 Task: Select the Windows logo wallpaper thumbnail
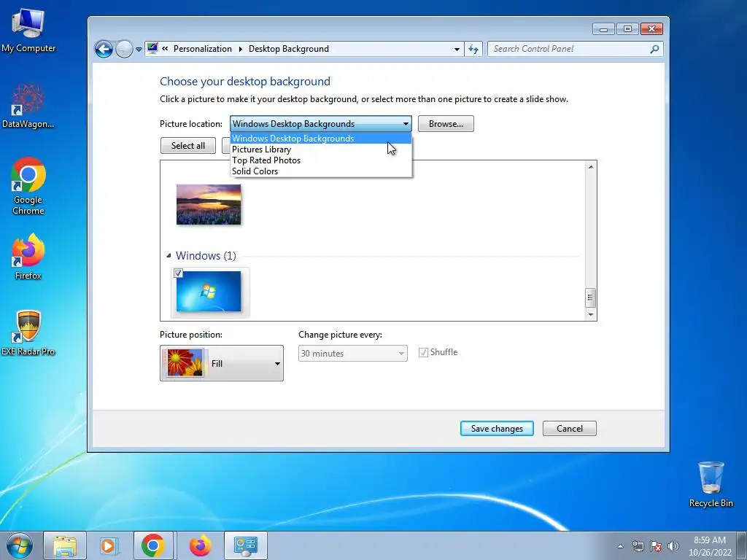point(209,292)
